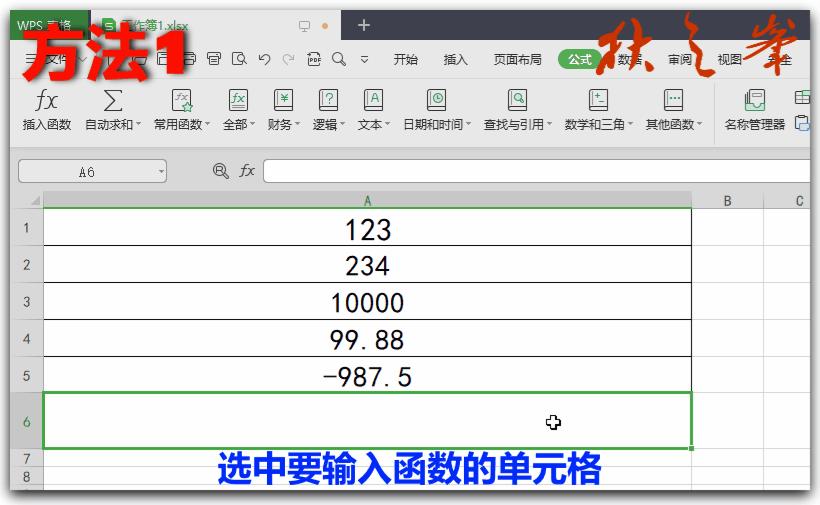Open the Other Functions (其他函数) icon

tap(673, 100)
